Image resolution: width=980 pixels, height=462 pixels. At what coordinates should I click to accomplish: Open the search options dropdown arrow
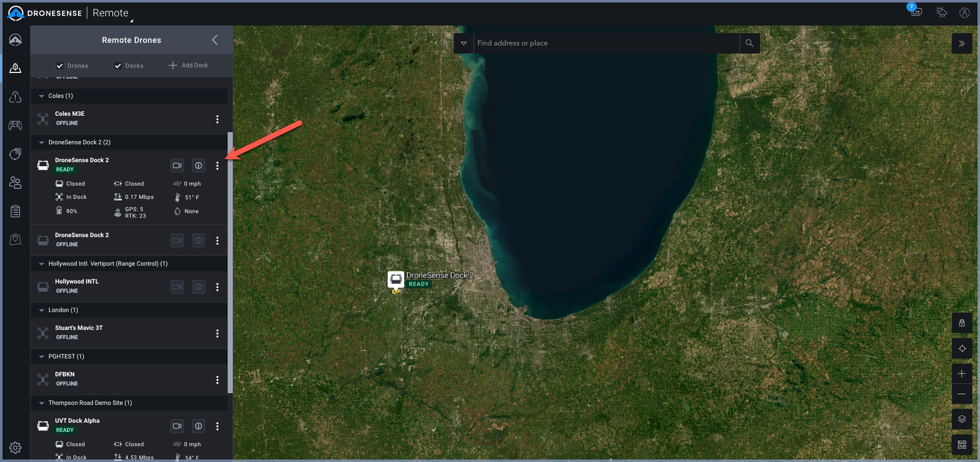(x=463, y=43)
